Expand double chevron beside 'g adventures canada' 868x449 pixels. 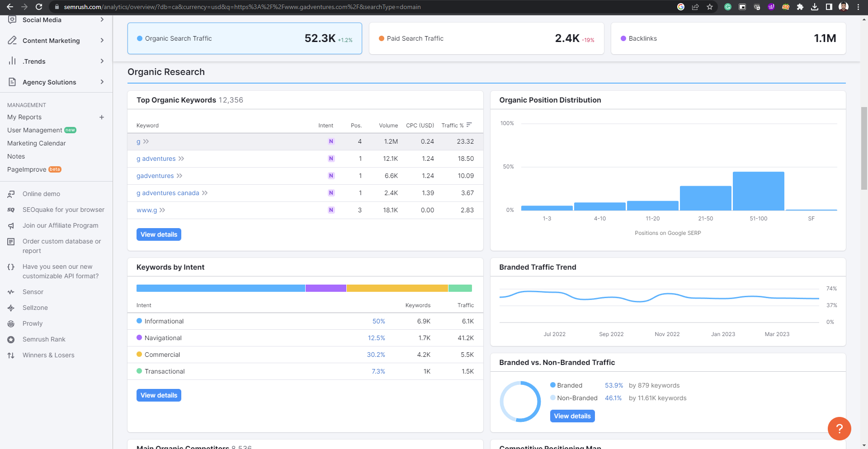205,193
